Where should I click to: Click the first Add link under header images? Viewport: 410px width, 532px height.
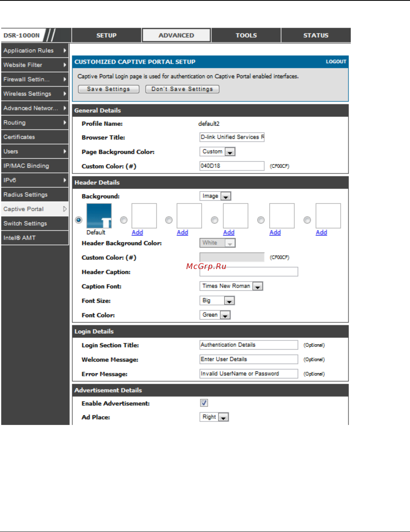point(137,232)
